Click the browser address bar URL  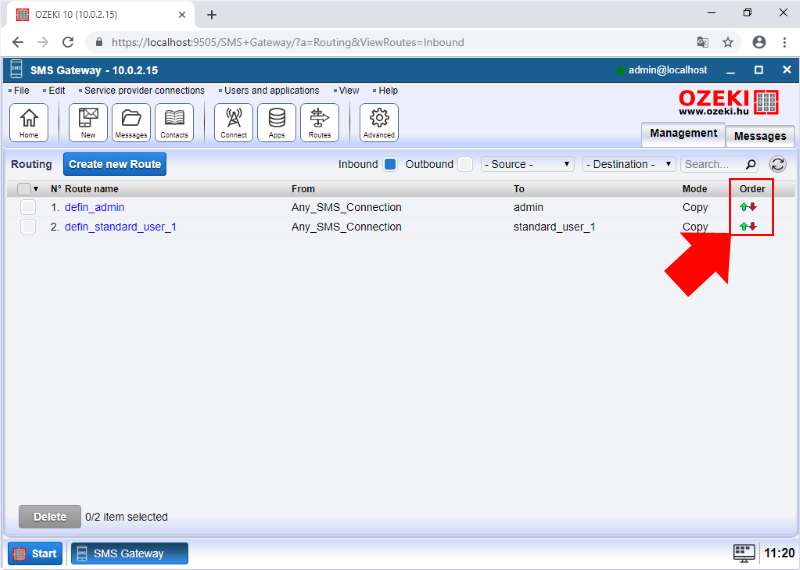point(288,42)
